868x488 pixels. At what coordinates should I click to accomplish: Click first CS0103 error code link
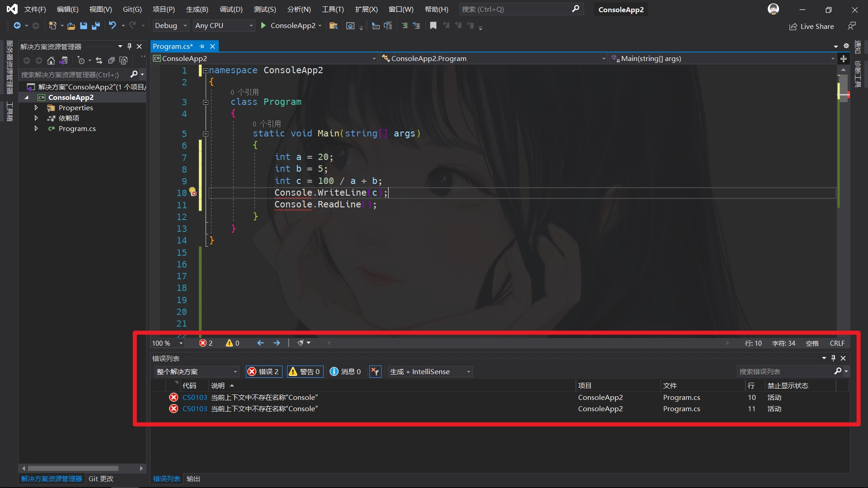point(194,398)
